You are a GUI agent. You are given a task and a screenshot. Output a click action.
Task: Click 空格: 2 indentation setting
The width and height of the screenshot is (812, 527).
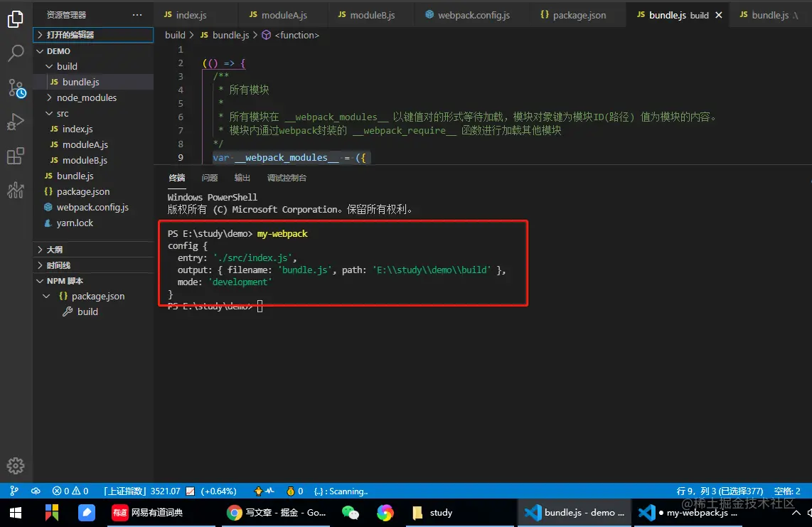[787, 491]
